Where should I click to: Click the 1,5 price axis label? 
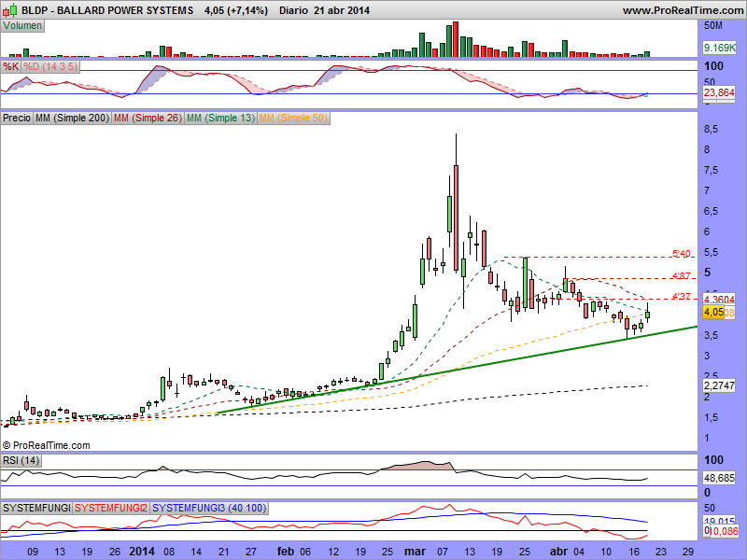coord(711,417)
